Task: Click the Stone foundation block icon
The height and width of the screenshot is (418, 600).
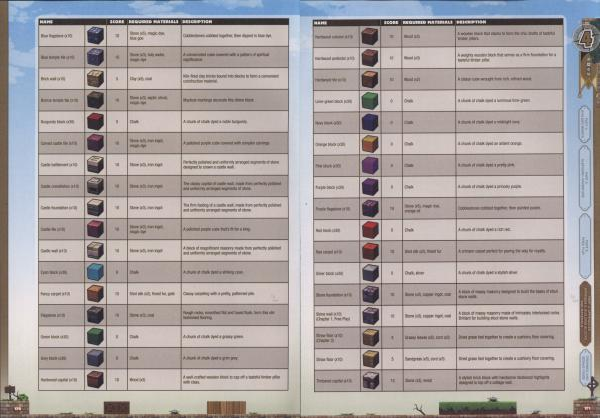Action: click(370, 295)
